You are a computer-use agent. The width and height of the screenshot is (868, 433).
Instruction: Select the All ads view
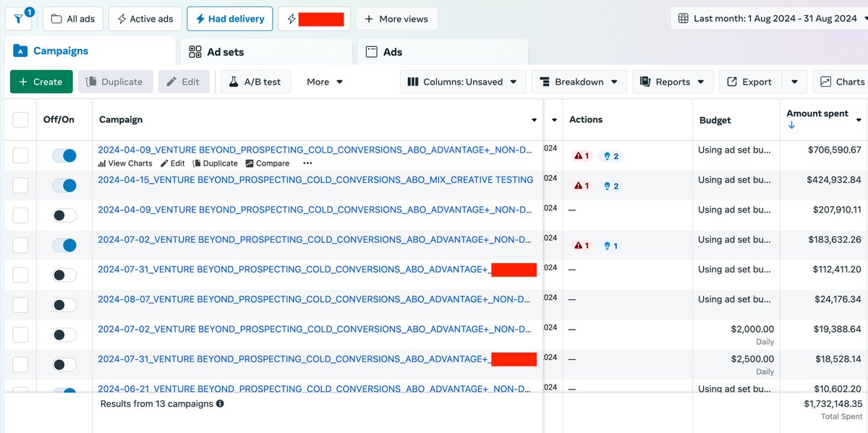pyautogui.click(x=73, y=19)
